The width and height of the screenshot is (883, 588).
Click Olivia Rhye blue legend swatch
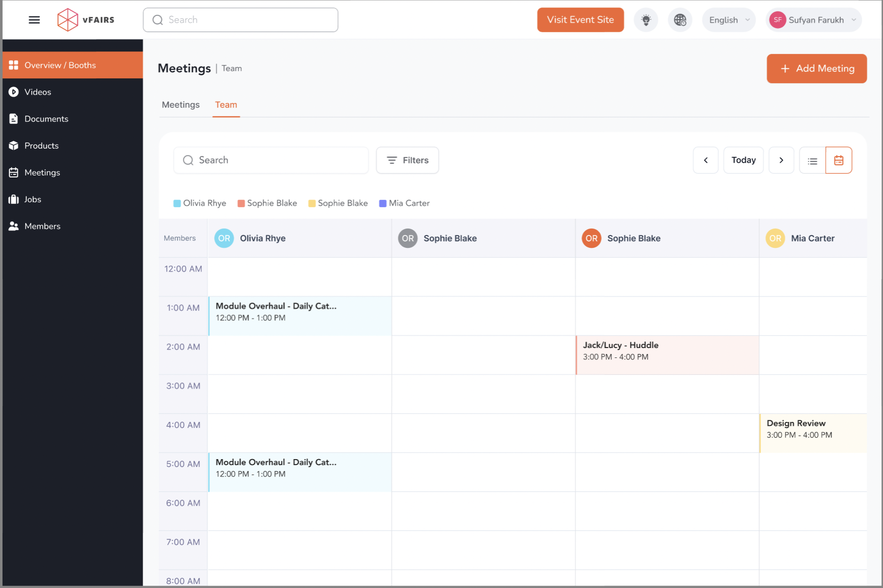pos(177,203)
